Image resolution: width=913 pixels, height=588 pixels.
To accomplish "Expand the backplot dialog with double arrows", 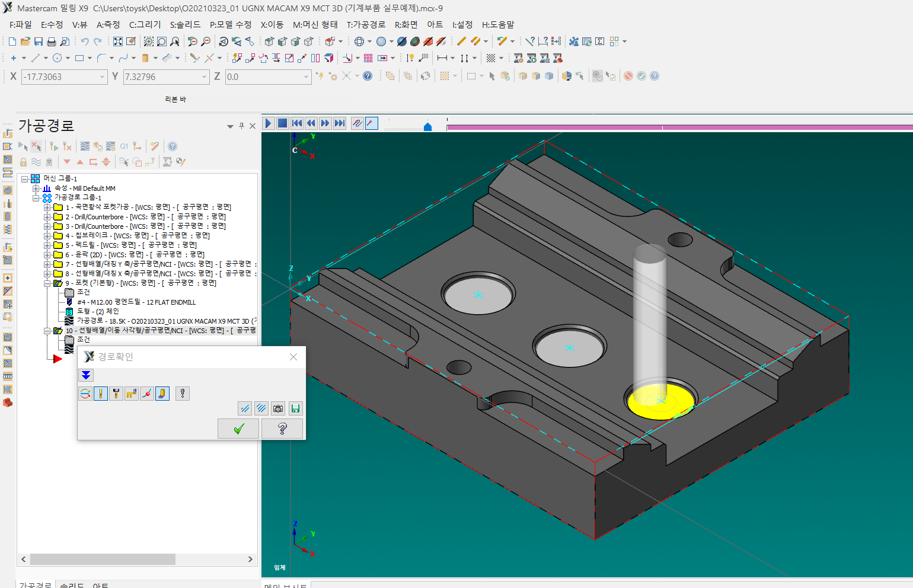I will click(86, 375).
